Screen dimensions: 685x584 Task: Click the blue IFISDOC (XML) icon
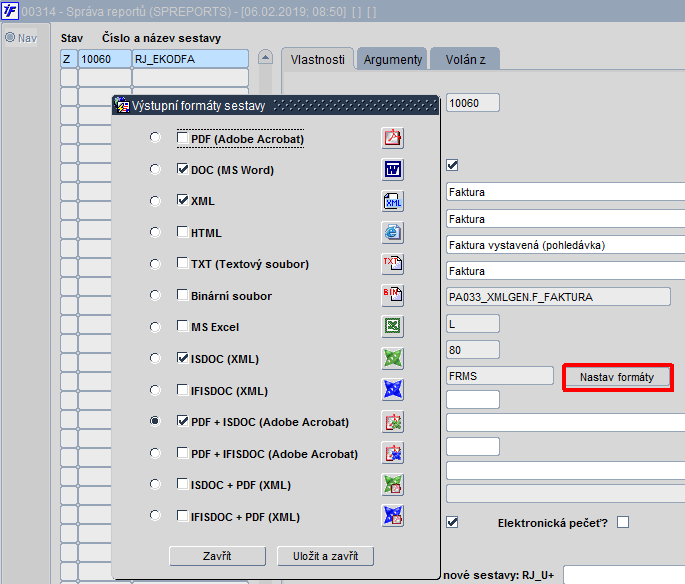point(392,390)
